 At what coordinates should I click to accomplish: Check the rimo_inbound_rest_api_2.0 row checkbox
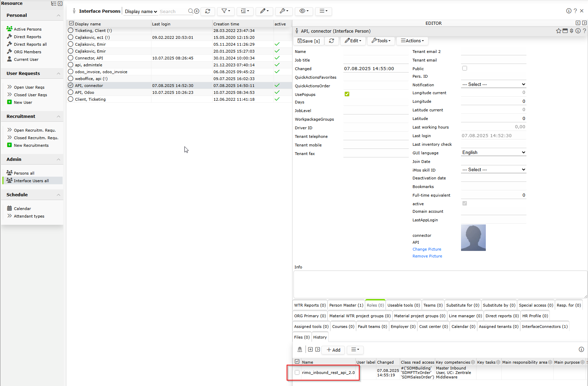[297, 373]
